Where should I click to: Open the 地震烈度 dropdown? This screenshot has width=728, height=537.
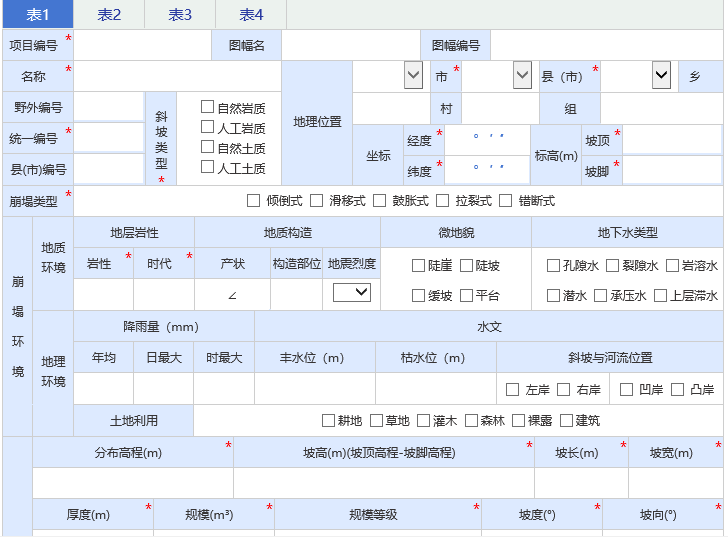[x=352, y=293]
